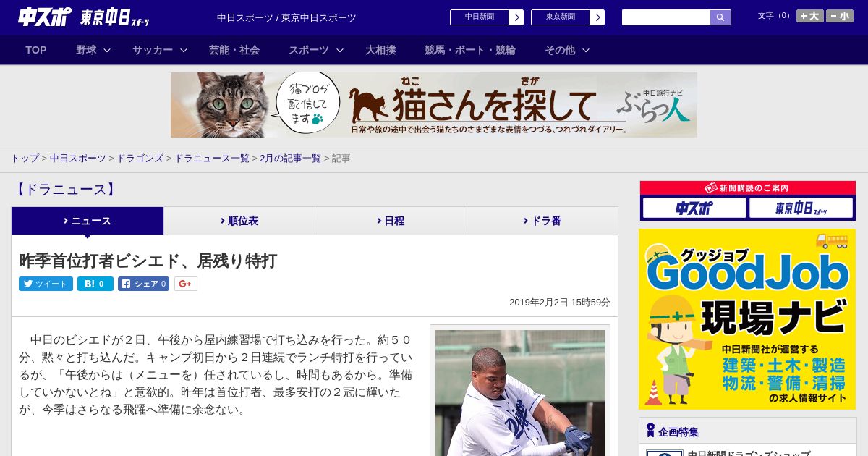Click in the search text field

click(666, 17)
